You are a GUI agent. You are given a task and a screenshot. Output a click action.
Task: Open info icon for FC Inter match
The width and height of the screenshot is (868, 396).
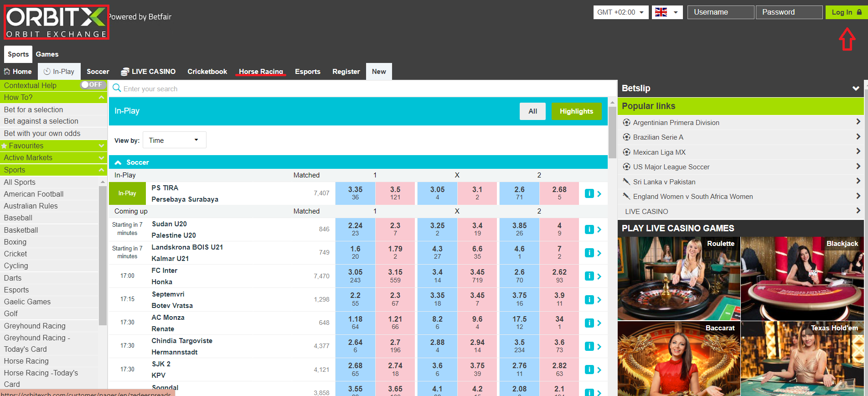point(589,276)
